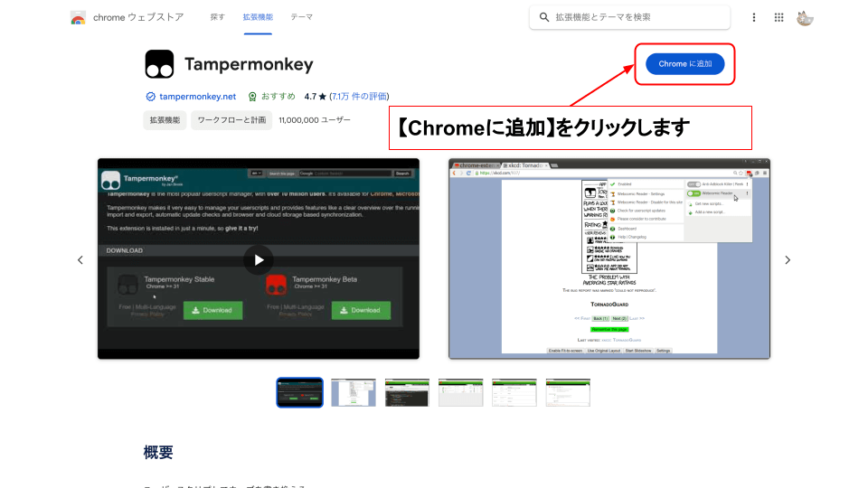This screenshot has width=868, height=488.
Task: Show next screenshot with right arrow
Action: coord(787,260)
